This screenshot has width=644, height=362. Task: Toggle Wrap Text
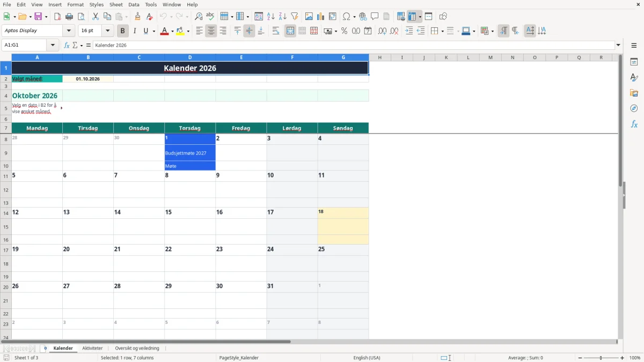click(x=275, y=31)
